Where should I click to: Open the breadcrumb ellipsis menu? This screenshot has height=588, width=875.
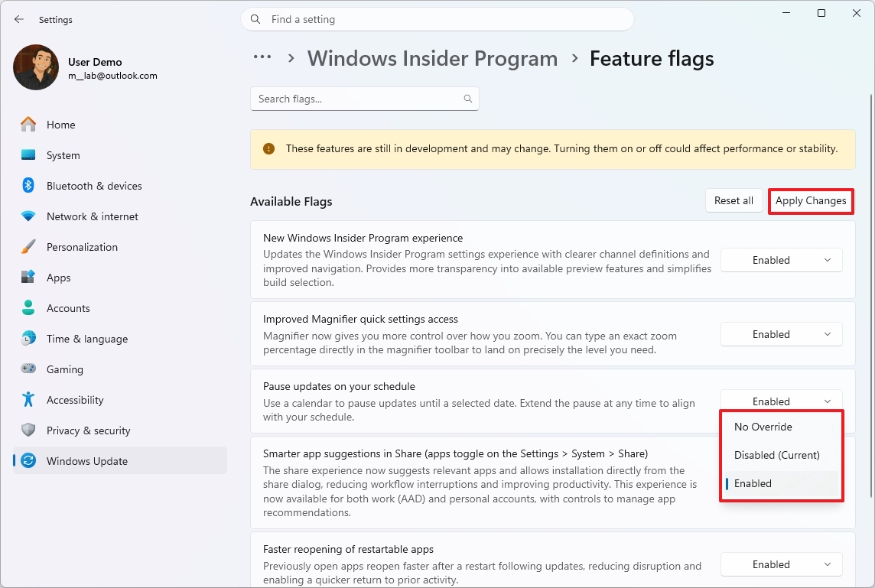coord(262,57)
